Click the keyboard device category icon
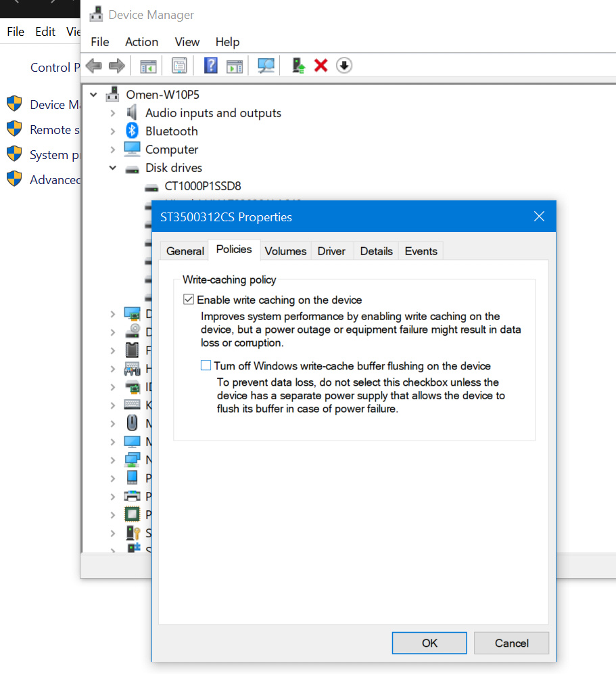616x674 pixels. point(132,405)
